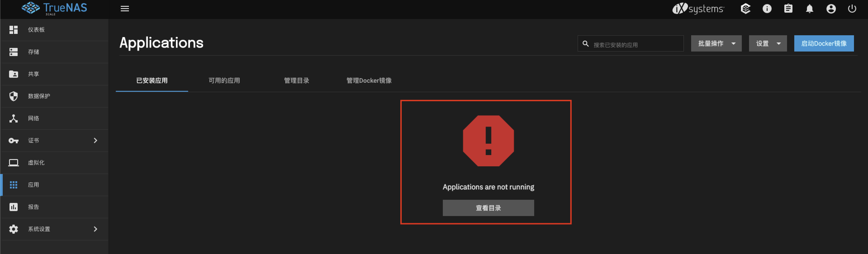
Task: Click the 'Applications are not running' message
Action: click(x=488, y=187)
